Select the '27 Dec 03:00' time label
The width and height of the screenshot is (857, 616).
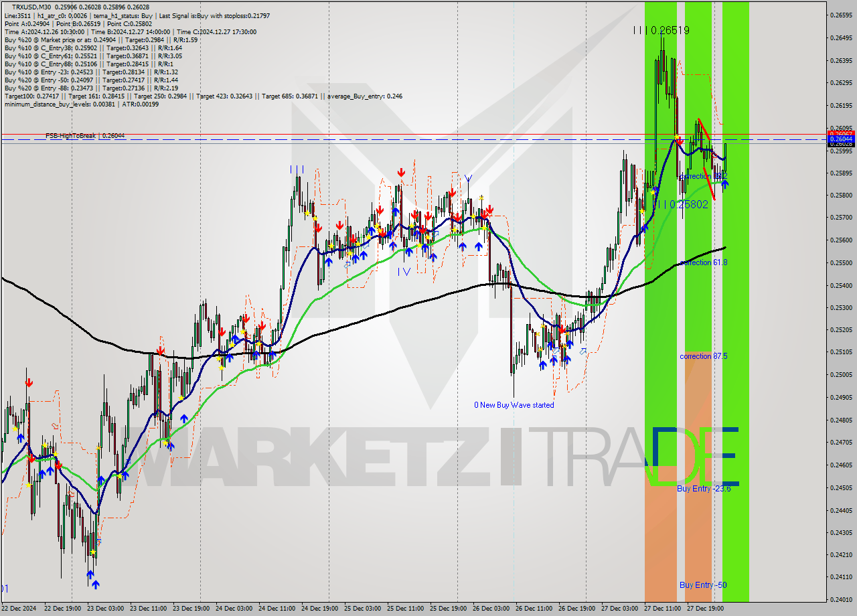tap(619, 609)
